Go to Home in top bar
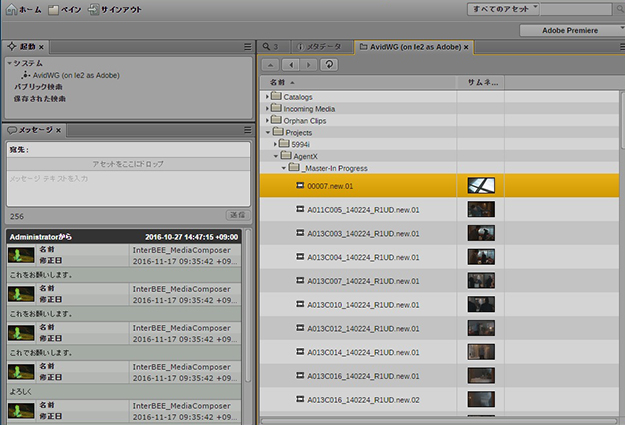Image resolution: width=625 pixels, height=425 pixels. coord(24,10)
